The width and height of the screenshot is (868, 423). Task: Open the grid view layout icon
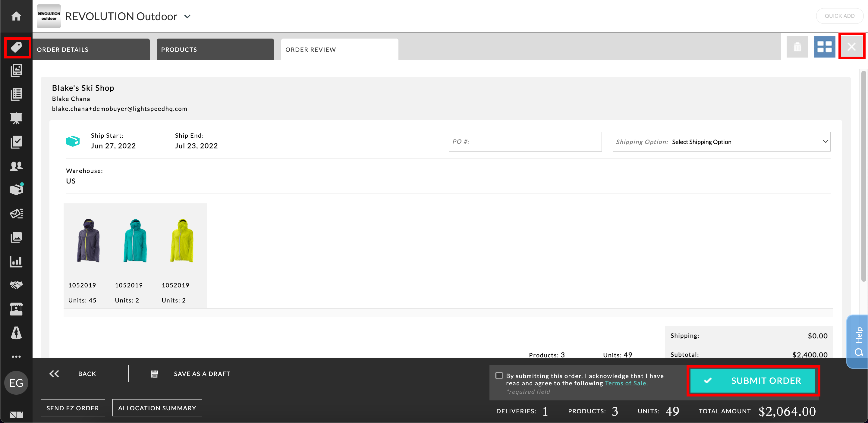click(x=825, y=46)
